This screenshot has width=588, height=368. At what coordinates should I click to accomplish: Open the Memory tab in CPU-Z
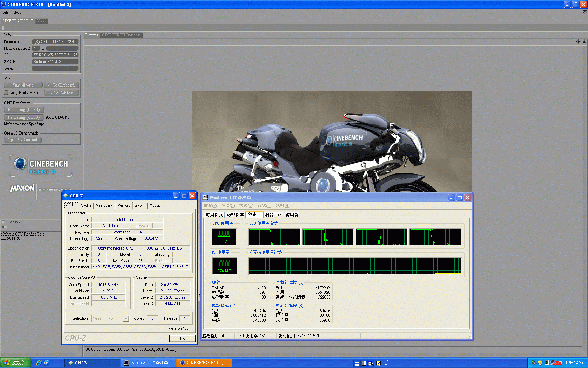coord(124,206)
